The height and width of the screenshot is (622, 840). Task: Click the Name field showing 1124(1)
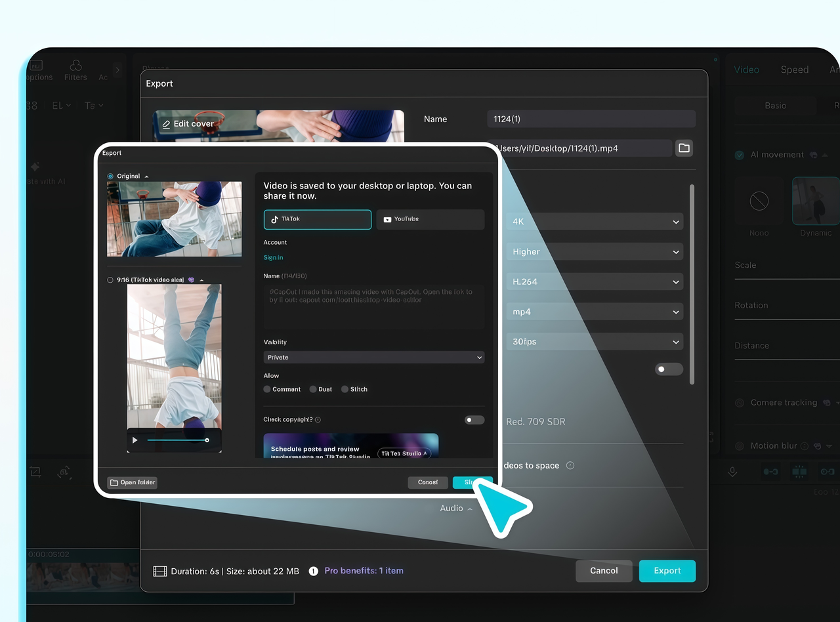pyautogui.click(x=589, y=119)
